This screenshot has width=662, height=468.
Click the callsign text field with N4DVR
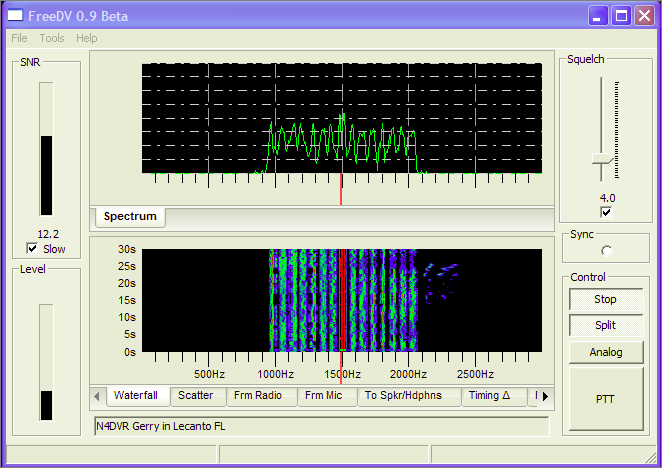tap(320, 426)
